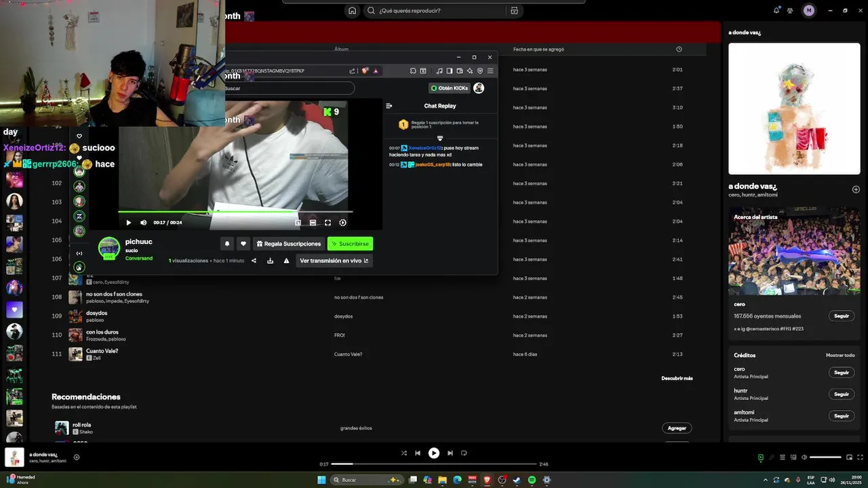
Task: Seek on Spotify song progress bar
Action: 434,464
